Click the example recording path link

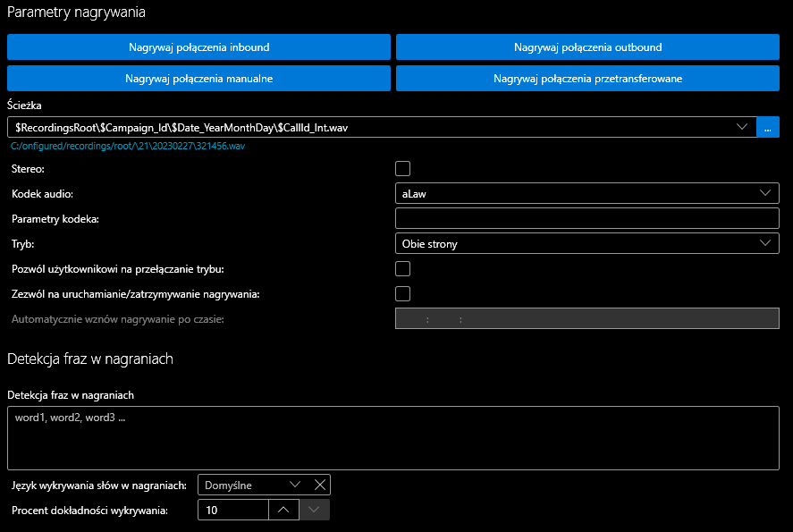tap(128, 145)
